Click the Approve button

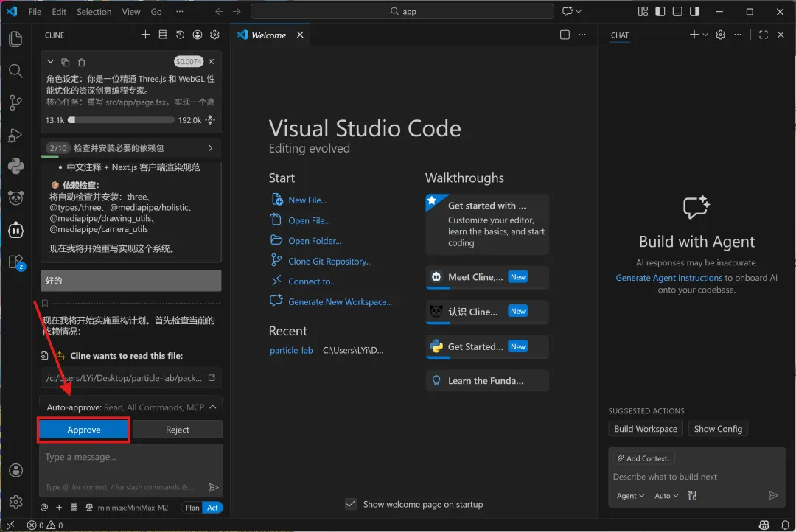(x=84, y=430)
